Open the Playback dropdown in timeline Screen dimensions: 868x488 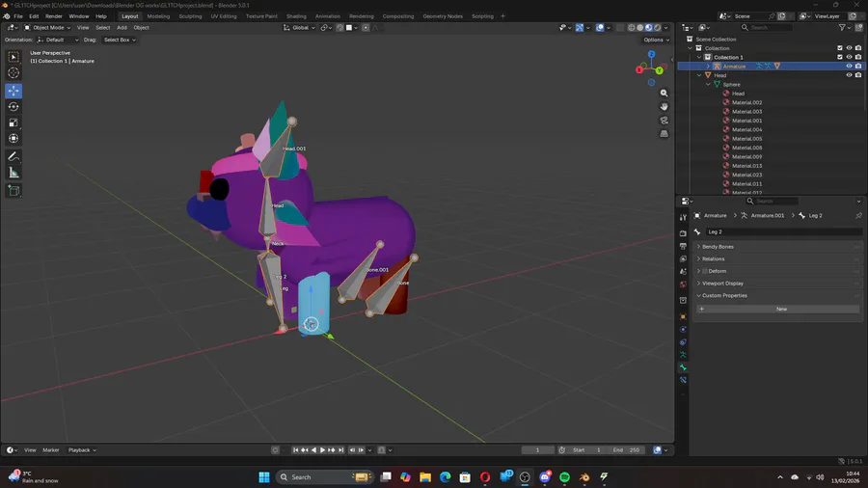[x=82, y=450]
